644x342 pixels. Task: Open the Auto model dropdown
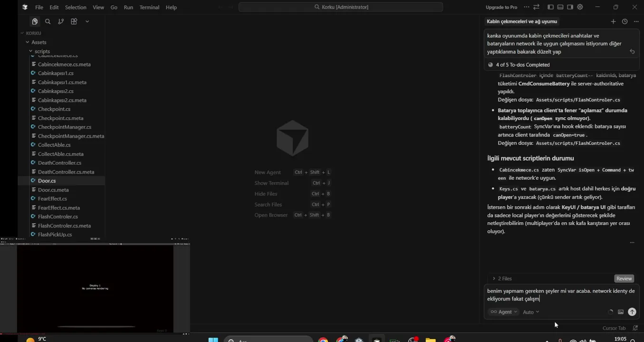point(531,312)
